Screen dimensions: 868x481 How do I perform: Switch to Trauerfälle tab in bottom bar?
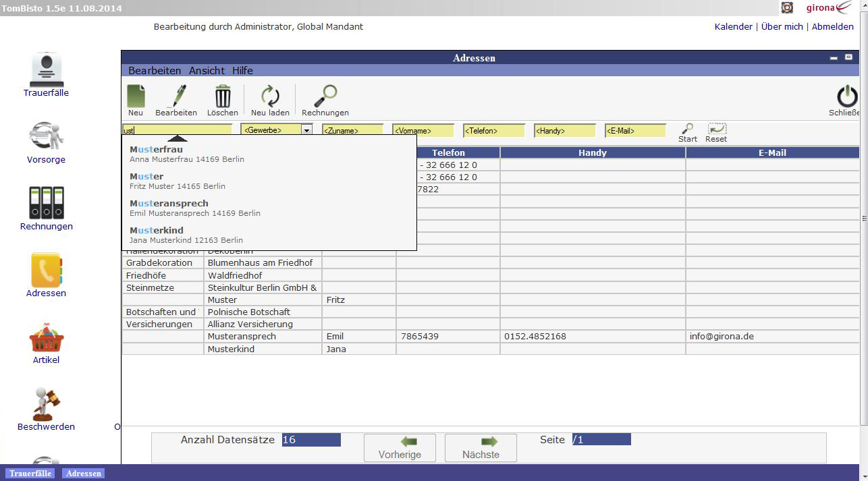pyautogui.click(x=30, y=474)
